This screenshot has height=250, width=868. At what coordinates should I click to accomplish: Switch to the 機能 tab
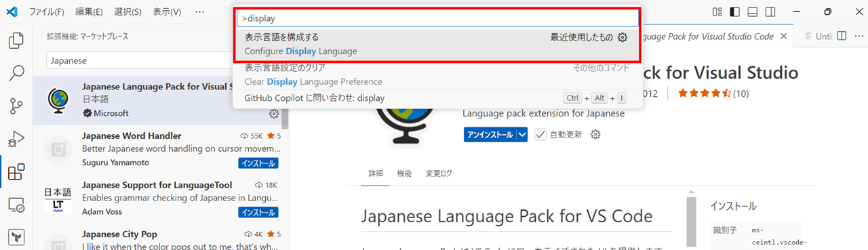tap(404, 173)
